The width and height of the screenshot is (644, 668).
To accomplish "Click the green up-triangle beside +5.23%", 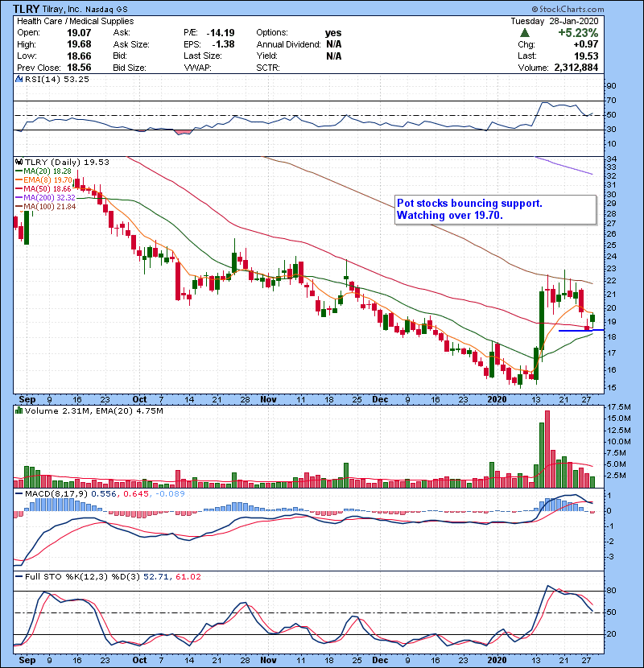I will (525, 32).
